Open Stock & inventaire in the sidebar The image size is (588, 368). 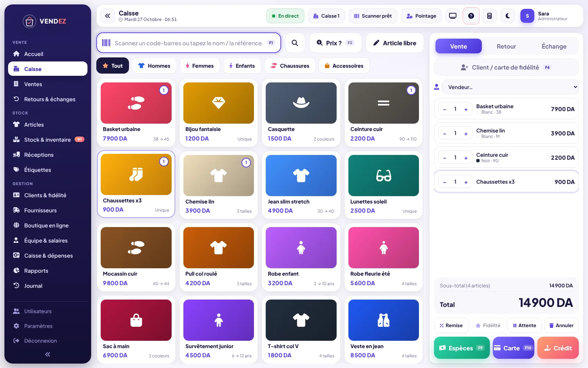48,139
